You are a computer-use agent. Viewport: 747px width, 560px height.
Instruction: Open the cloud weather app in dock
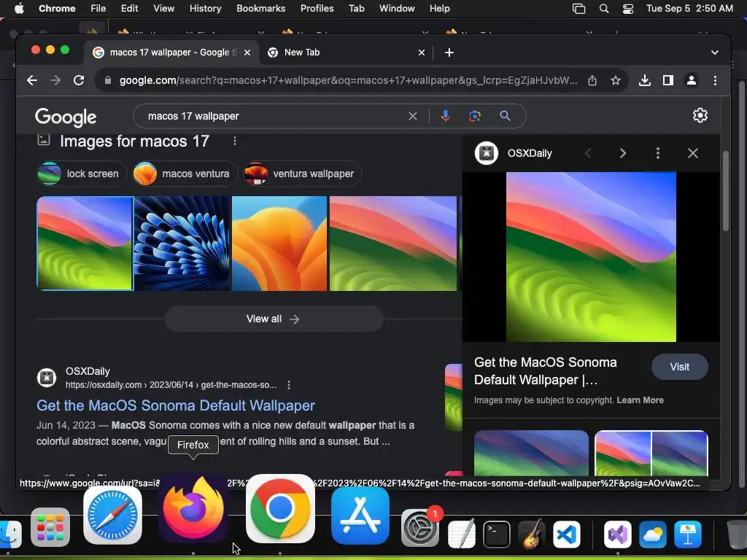(x=653, y=534)
